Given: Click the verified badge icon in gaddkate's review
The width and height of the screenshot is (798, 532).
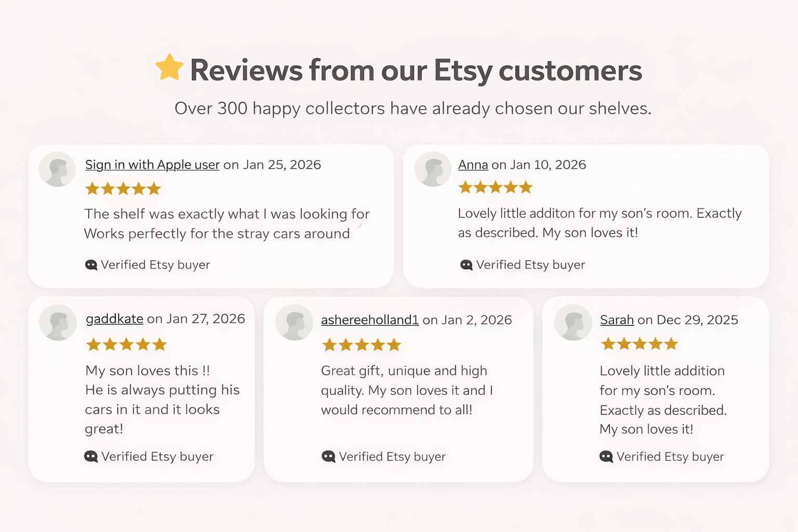Looking at the screenshot, I should pos(91,457).
